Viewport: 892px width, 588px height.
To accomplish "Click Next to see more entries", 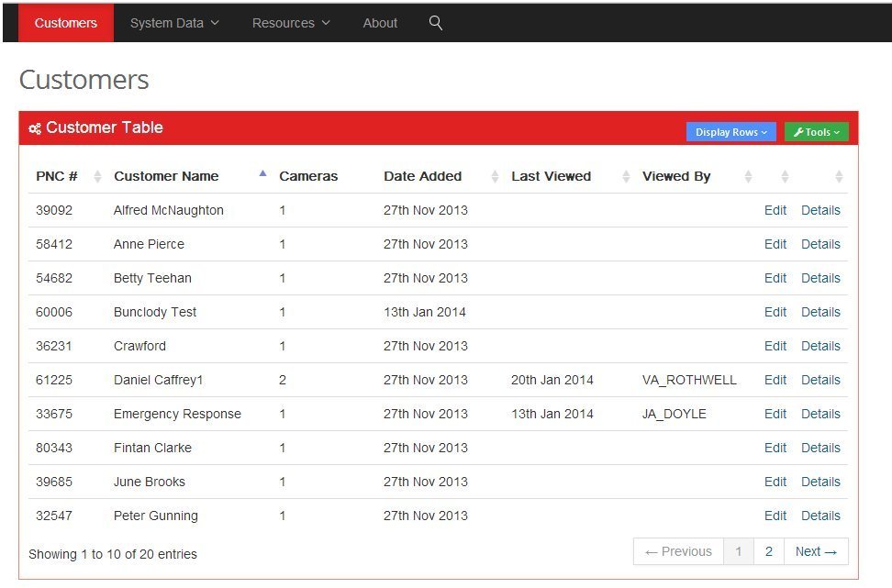I will (816, 551).
